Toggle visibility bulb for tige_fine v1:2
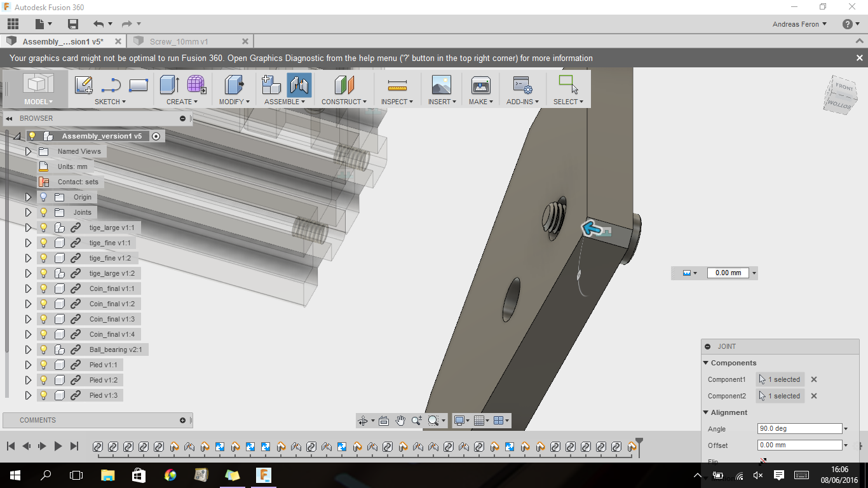This screenshot has width=868, height=488. (x=44, y=258)
